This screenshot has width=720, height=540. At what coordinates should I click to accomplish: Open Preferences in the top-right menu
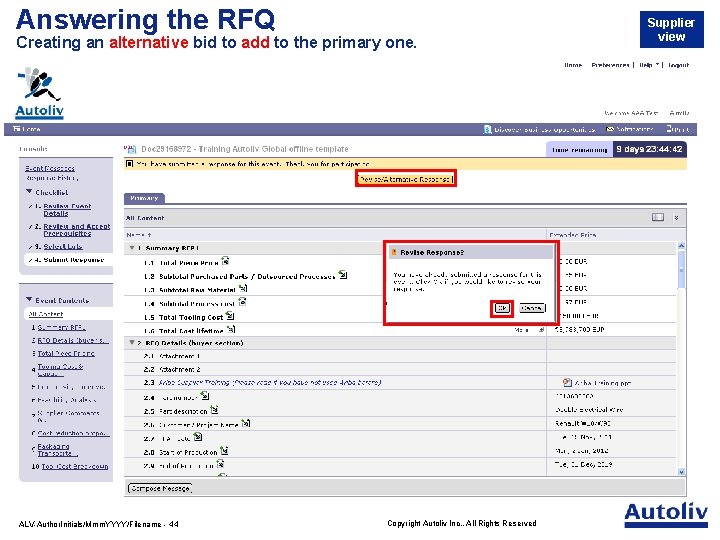(610, 65)
